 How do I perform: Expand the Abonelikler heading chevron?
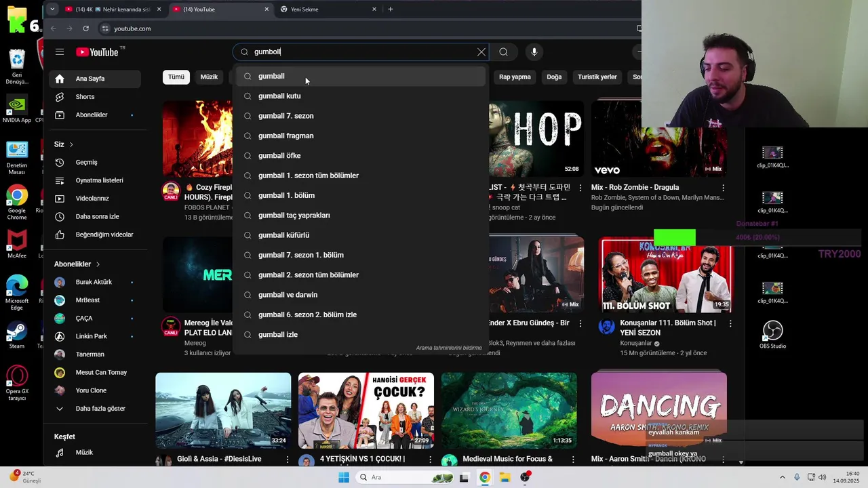pyautogui.click(x=98, y=264)
